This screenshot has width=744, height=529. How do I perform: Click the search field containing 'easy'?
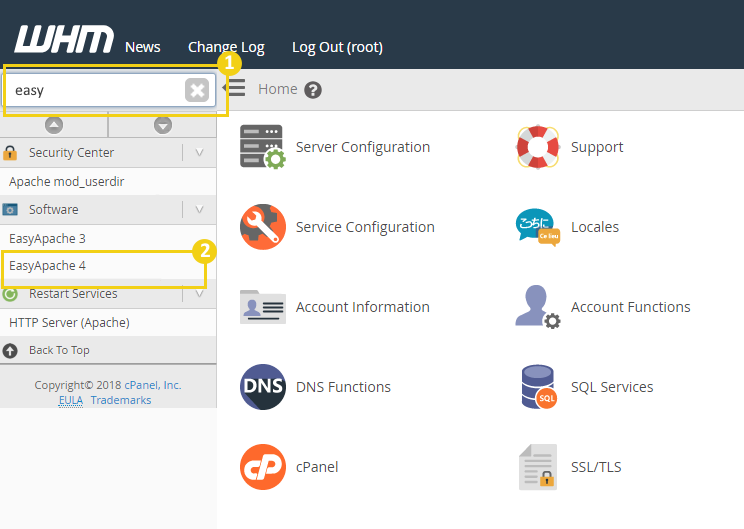click(x=110, y=90)
